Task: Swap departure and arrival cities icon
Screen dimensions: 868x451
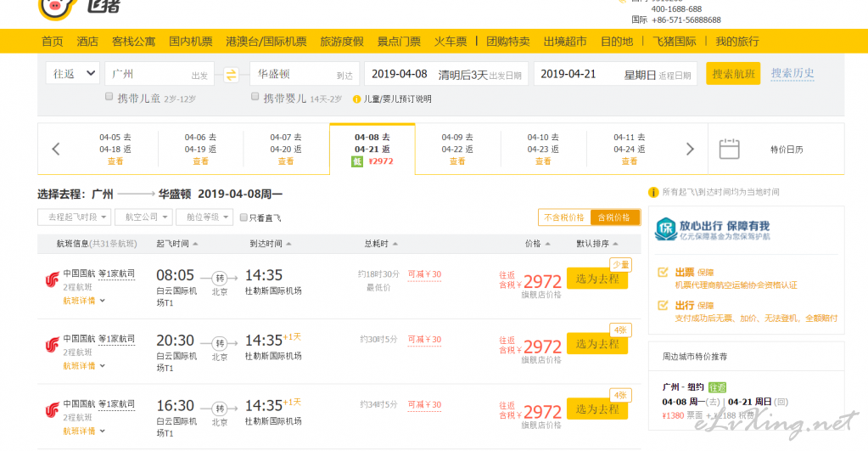Action: 232,74
